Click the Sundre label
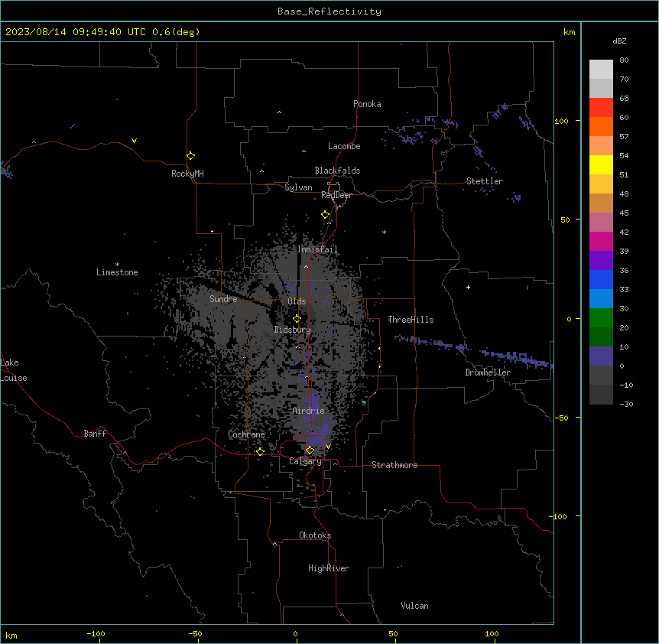This screenshot has width=659, height=644. pos(223,299)
